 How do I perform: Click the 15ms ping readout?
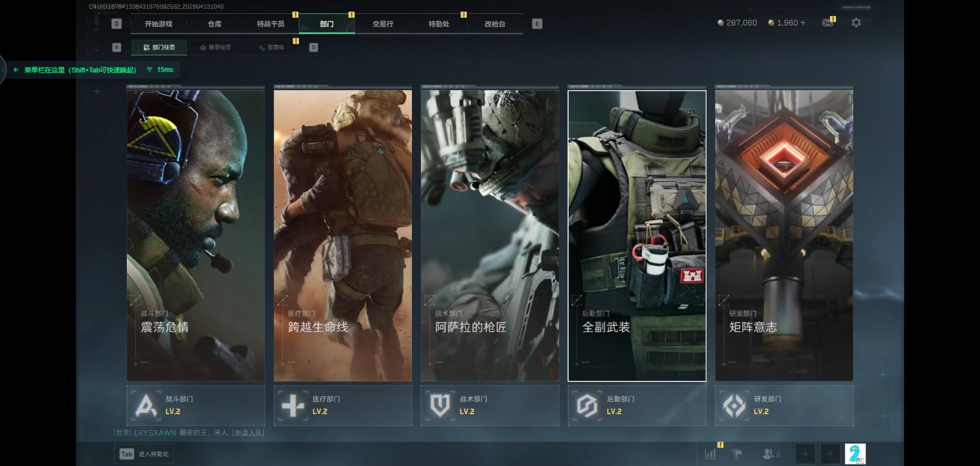click(165, 70)
